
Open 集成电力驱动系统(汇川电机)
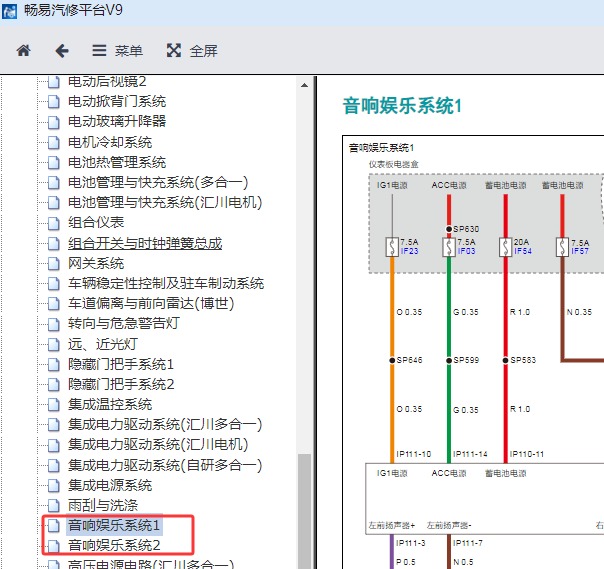point(158,444)
